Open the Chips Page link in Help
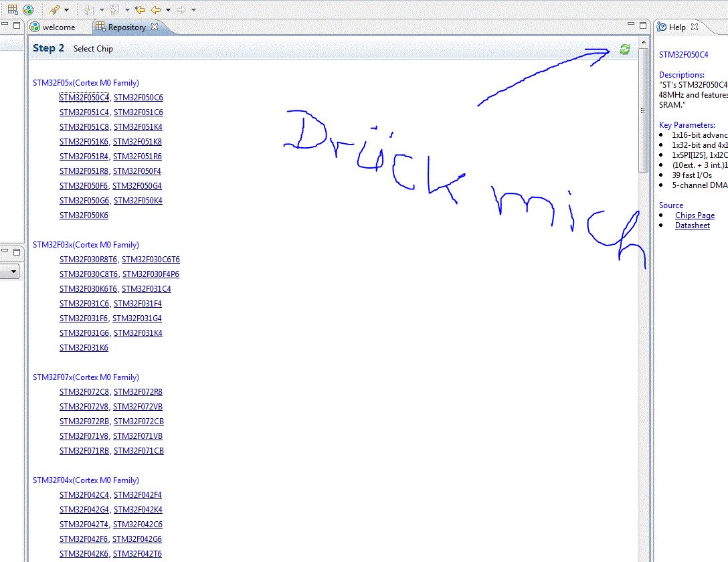This screenshot has height=562, width=728. [x=695, y=215]
